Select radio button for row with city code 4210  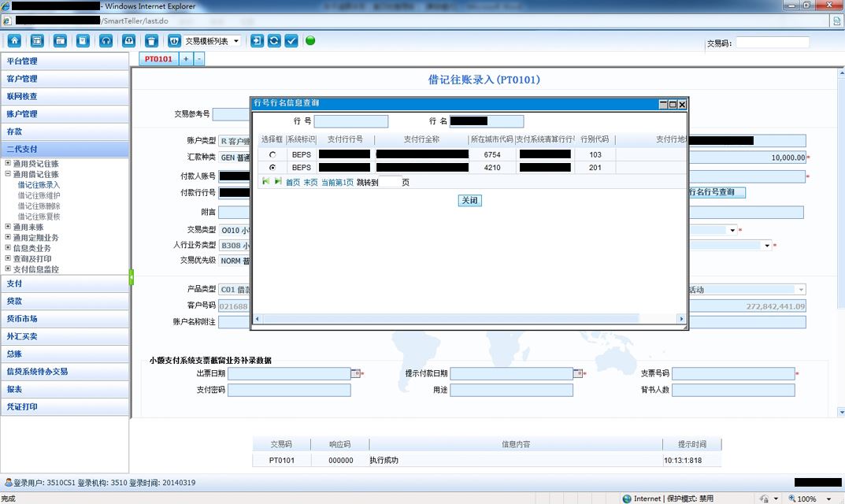pyautogui.click(x=272, y=168)
